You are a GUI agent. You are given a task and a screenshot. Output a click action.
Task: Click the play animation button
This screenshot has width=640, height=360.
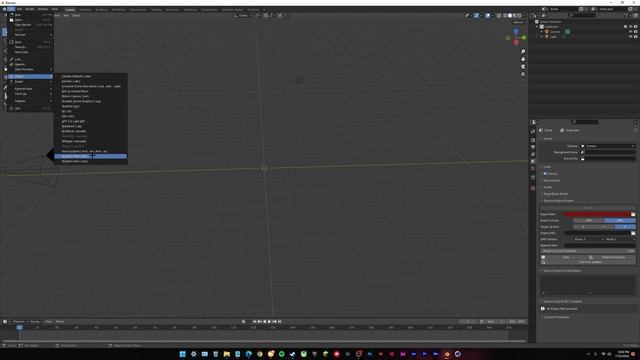point(269,322)
